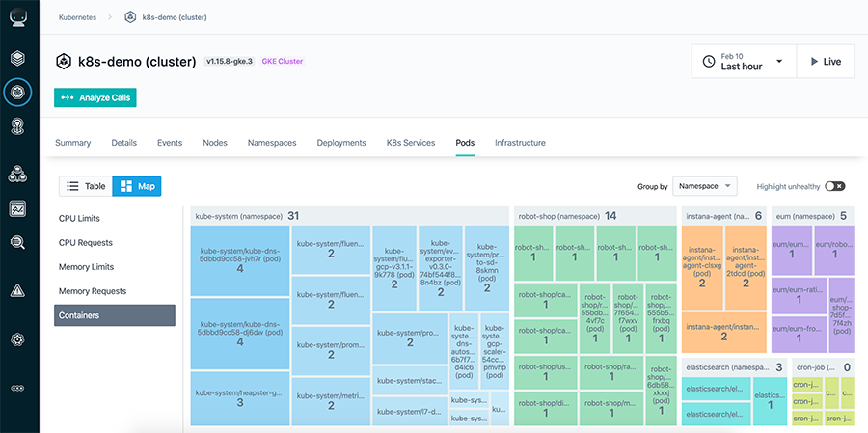Open the Namespaces tab
868x433 pixels.
tap(272, 143)
